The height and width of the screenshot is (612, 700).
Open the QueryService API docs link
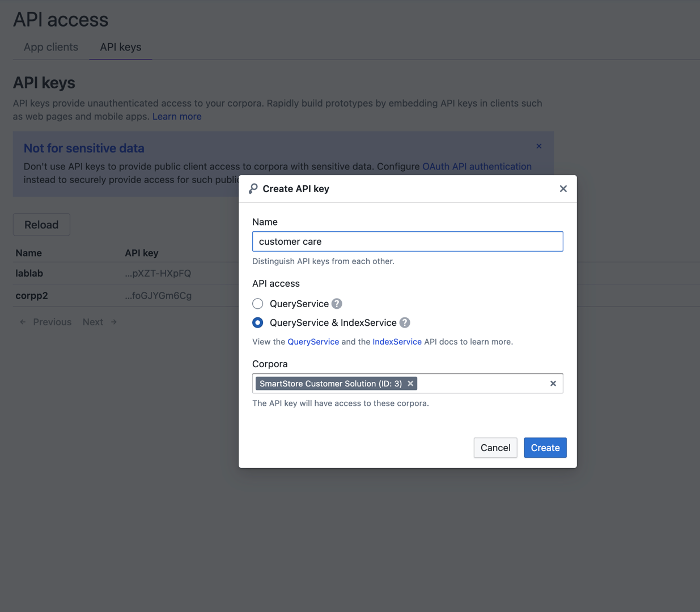(313, 342)
